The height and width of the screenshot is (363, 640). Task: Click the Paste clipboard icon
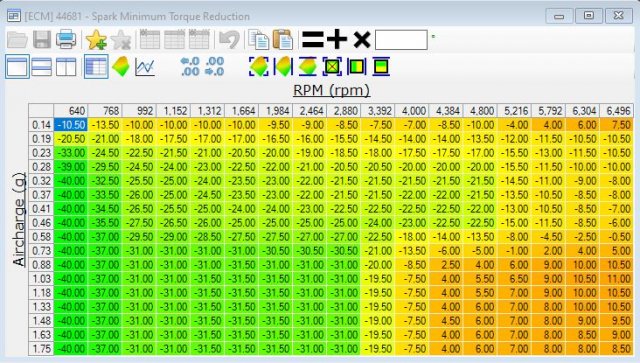point(283,40)
